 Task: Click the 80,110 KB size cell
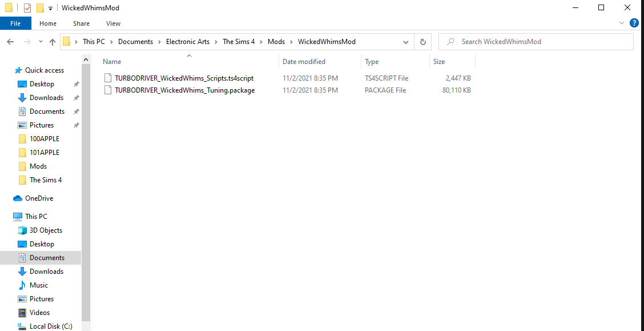click(456, 90)
